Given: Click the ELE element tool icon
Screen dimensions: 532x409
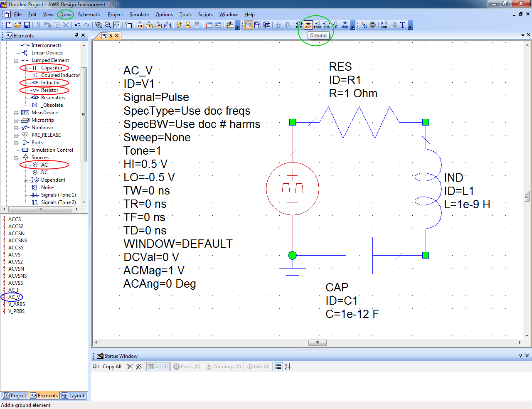Looking at the screenshot, I should pos(299,25).
